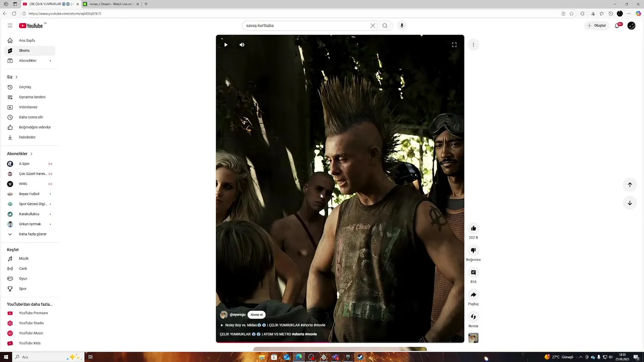Open the @ayarsgu channel

237,315
